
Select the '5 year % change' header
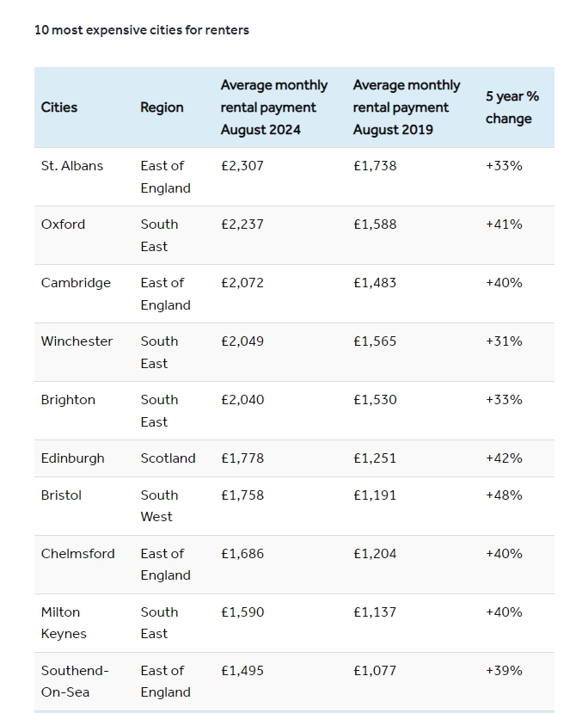coord(511,108)
